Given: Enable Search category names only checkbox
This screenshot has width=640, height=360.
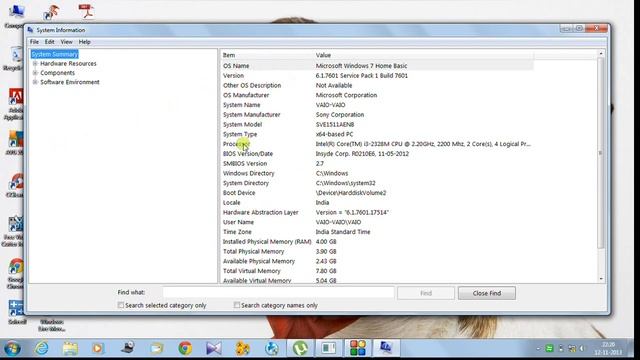Looking at the screenshot, I should coord(236,305).
